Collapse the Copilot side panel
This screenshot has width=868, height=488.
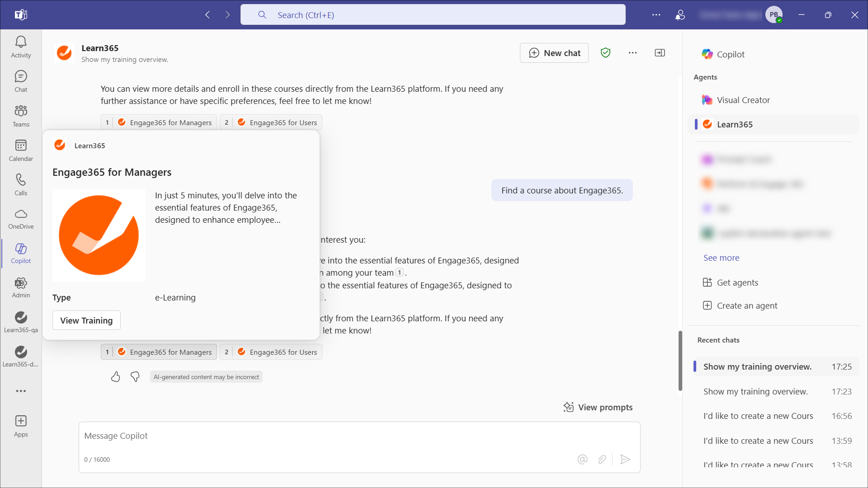[660, 53]
